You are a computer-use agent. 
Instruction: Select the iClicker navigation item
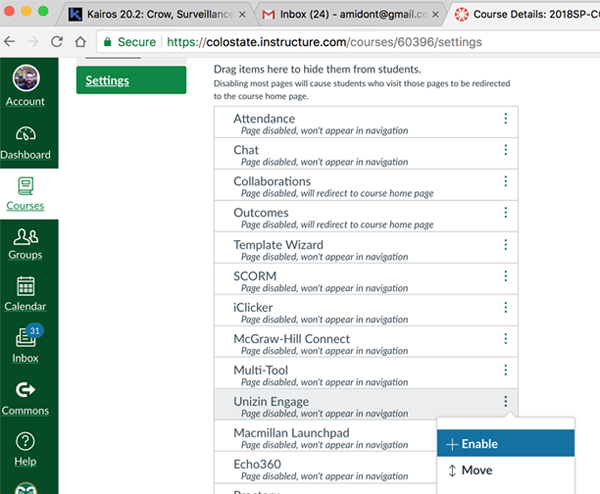pos(366,311)
